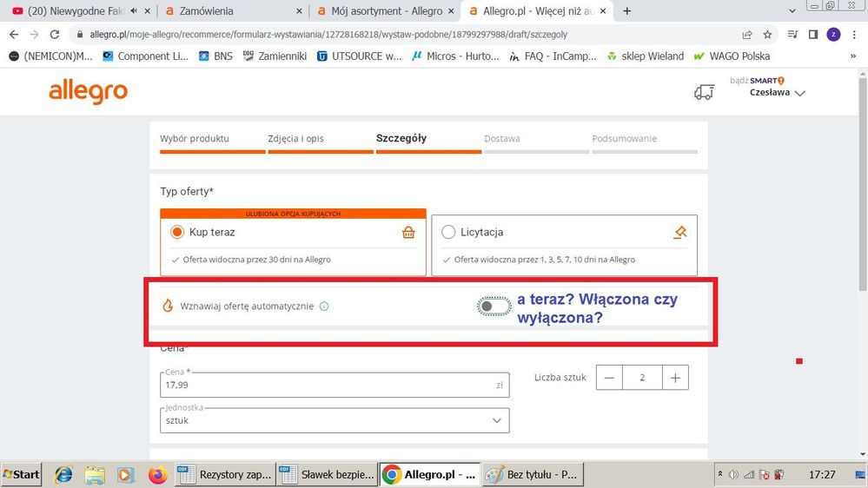Reload the Allegro page
The image size is (868, 488).
54,35
